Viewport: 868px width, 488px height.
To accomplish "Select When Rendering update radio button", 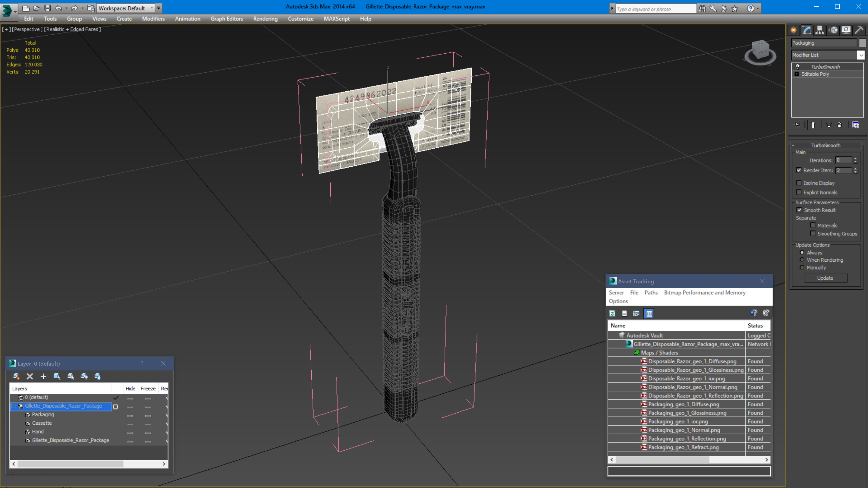I will click(802, 260).
